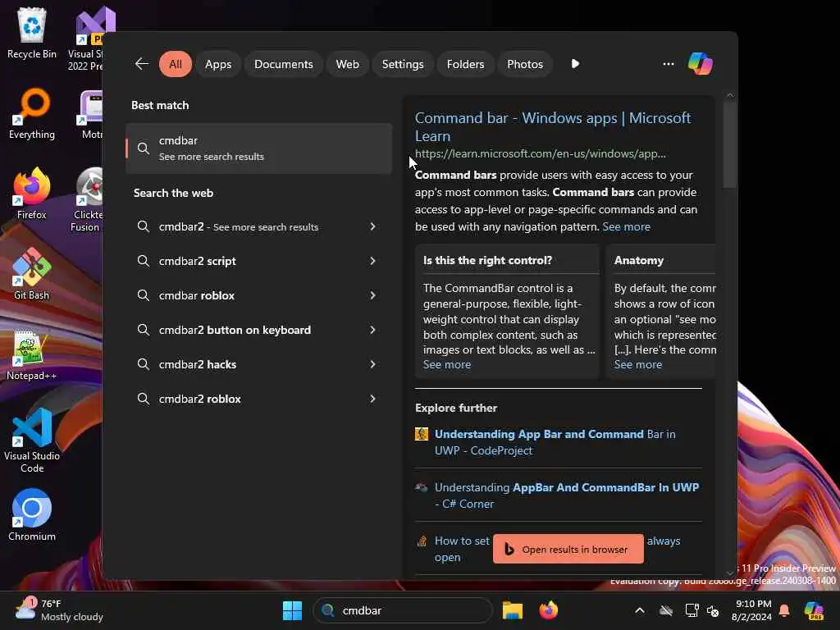Select the Git Bash desktop icon

click(32, 274)
